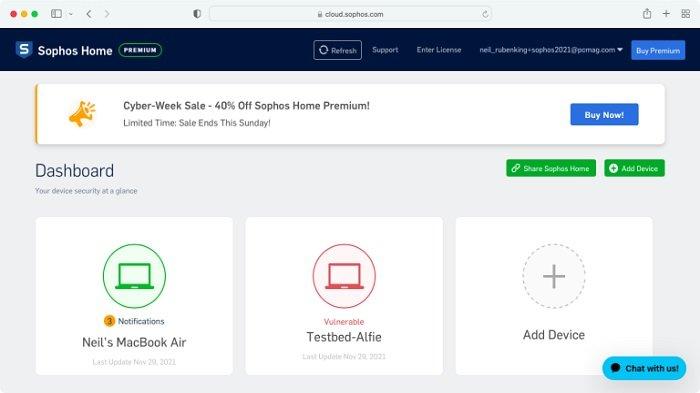Go back with the Safari back arrow
Viewport: 700px width, 393px height.
tap(89, 14)
